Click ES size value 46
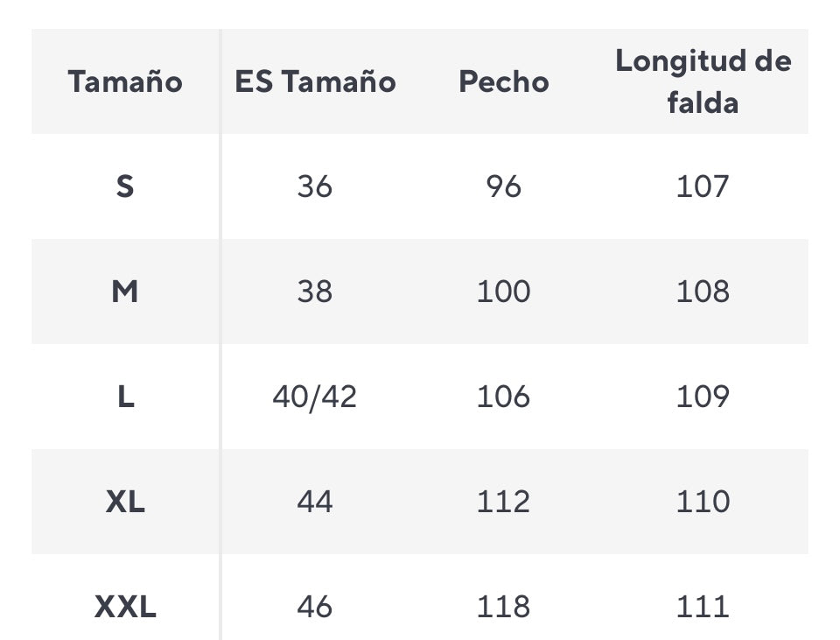This screenshot has height=640, width=840. (315, 606)
